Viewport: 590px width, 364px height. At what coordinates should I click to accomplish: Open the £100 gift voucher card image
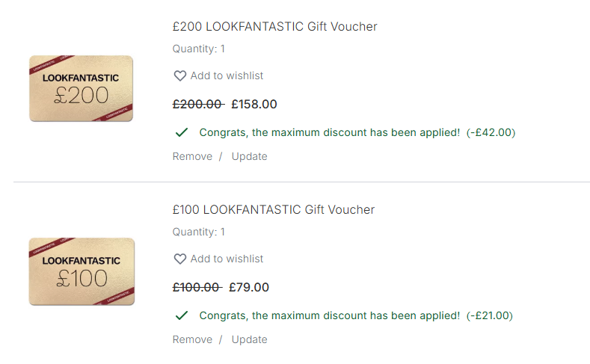point(81,271)
